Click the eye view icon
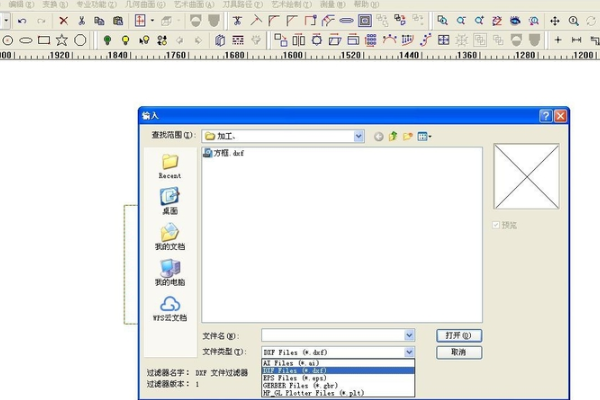Image resolution: width=600 pixels, height=400 pixels. pyautogui.click(x=515, y=20)
